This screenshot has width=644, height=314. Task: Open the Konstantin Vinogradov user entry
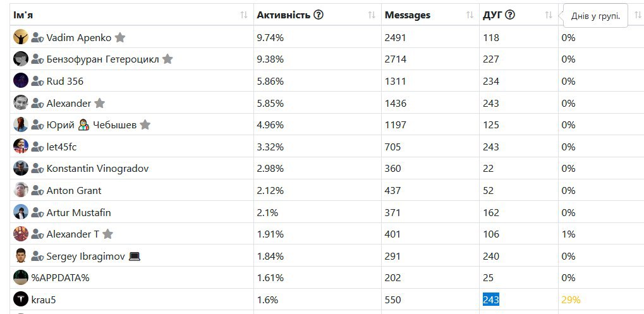tap(97, 168)
